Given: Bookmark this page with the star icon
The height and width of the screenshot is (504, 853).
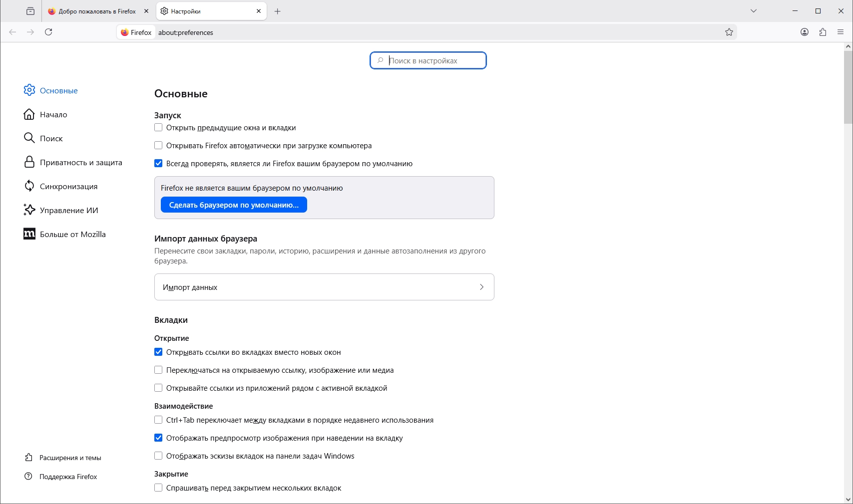Looking at the screenshot, I should click(729, 32).
